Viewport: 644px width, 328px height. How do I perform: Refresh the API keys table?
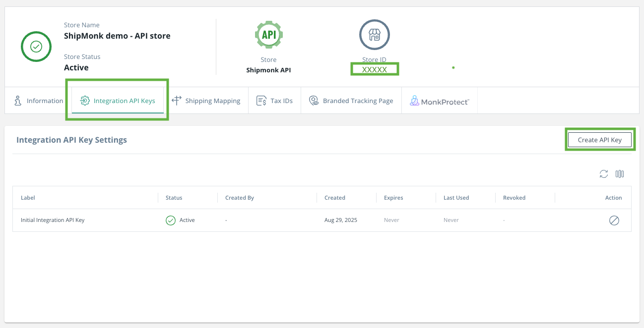tap(604, 174)
